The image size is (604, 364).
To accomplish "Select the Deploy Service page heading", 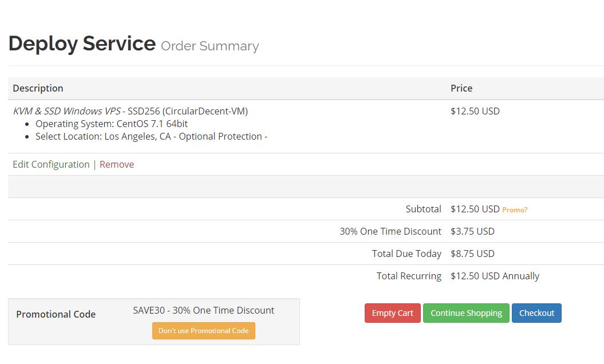I will (x=82, y=43).
